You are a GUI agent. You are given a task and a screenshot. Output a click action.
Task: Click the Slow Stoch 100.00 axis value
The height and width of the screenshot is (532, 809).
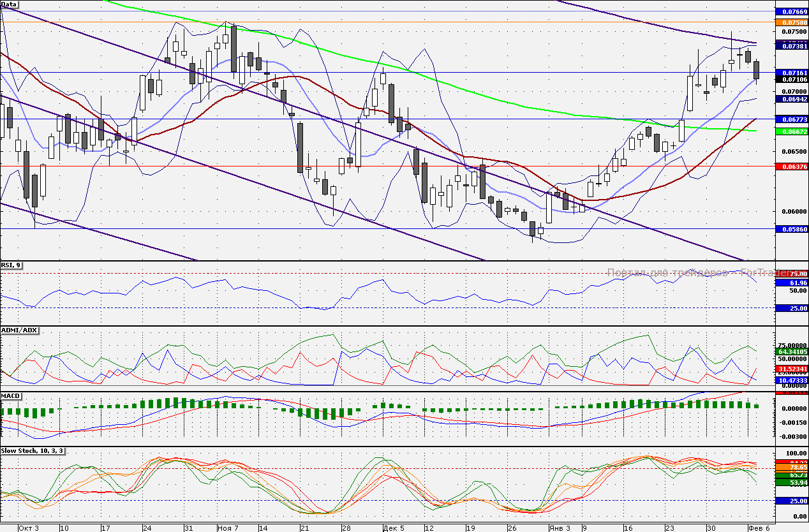(798, 452)
